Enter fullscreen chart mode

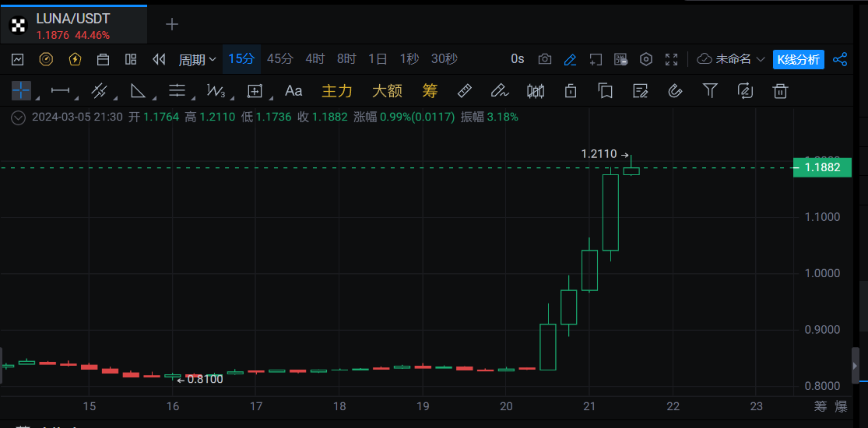(672, 59)
